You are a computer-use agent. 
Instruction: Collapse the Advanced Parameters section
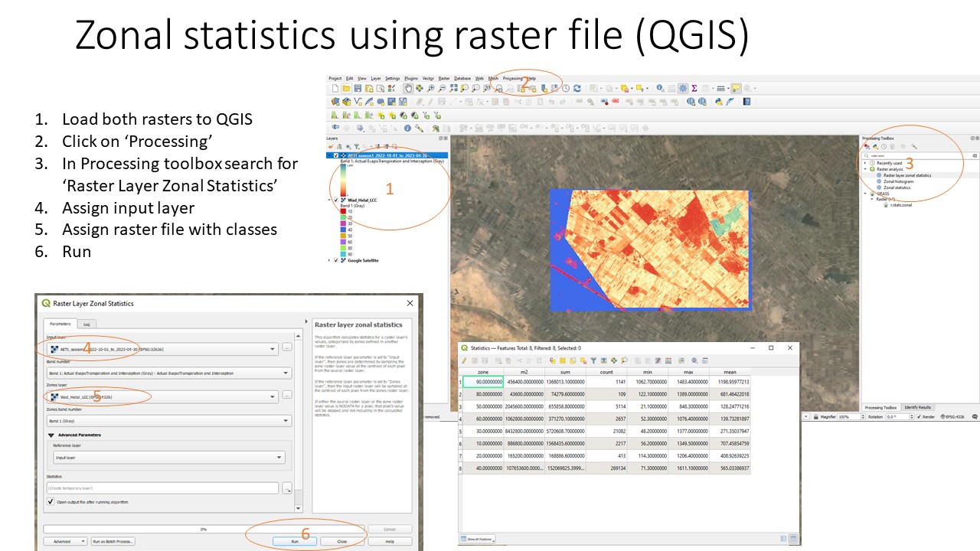51,435
